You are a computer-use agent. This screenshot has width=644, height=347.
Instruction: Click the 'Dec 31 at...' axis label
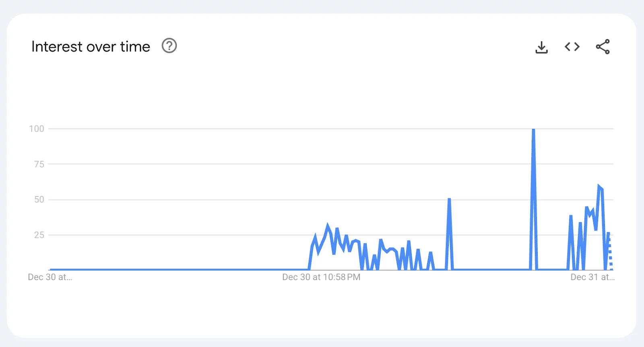592,277
